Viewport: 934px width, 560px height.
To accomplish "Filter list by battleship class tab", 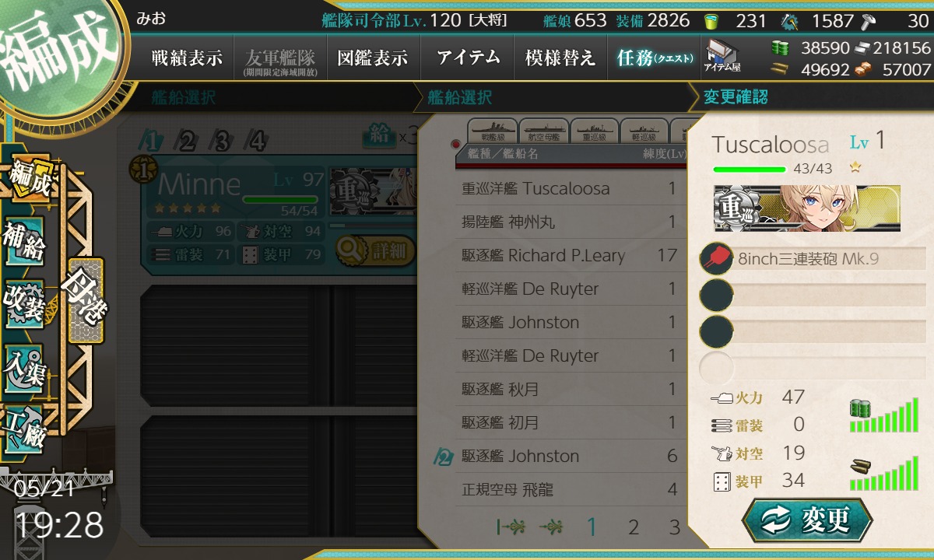I will pyautogui.click(x=493, y=132).
